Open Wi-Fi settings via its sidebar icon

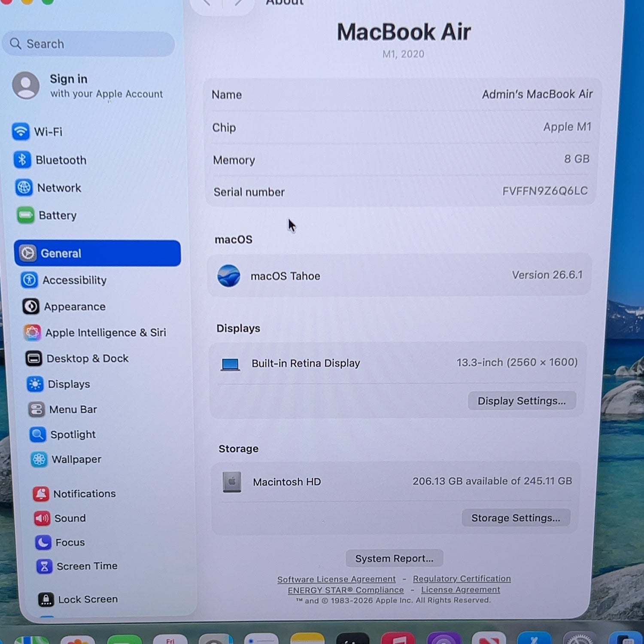(x=21, y=131)
